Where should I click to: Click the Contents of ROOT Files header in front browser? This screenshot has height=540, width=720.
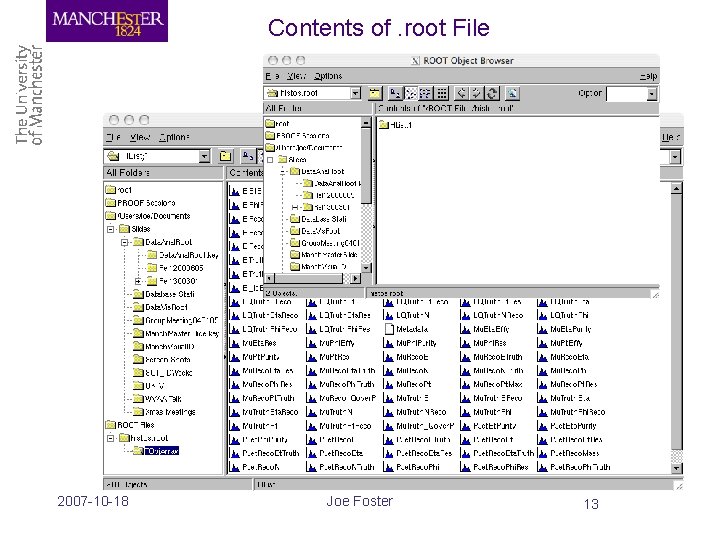pos(517,108)
